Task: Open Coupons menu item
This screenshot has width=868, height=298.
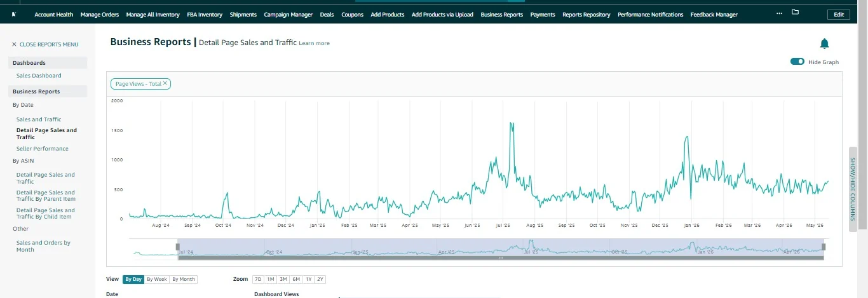Action: (353, 15)
